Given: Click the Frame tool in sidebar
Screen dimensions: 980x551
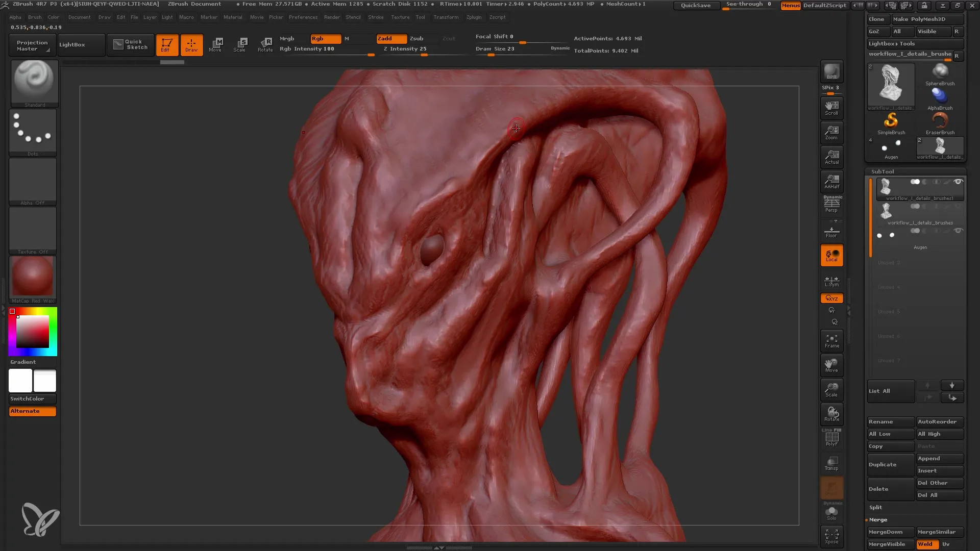Looking at the screenshot, I should click(832, 341).
